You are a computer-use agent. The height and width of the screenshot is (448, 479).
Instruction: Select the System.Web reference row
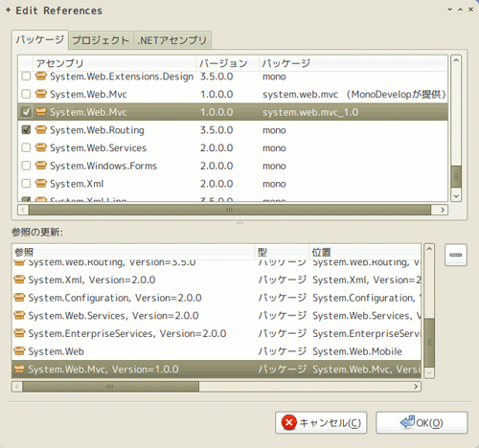point(217,351)
